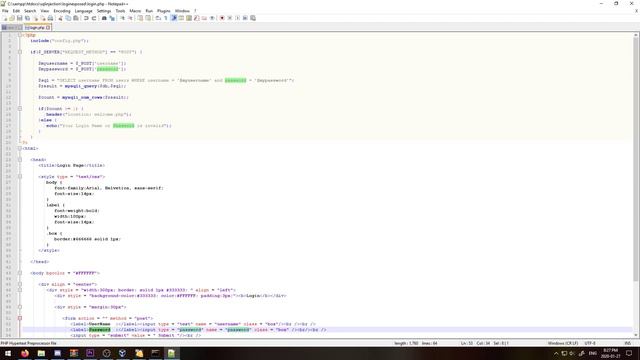
Task: Click the Paste toolbar icon
Action: click(x=76, y=18)
